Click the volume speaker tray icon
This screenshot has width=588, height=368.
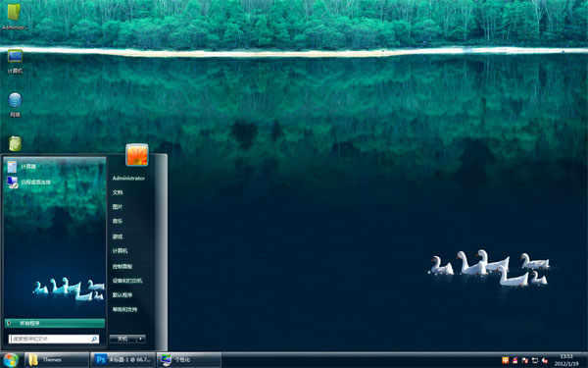tap(545, 360)
